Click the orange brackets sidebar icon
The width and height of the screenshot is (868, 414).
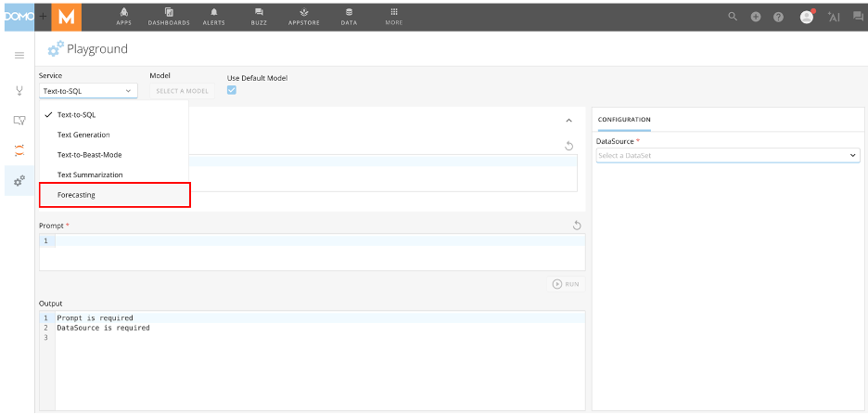[x=19, y=149]
